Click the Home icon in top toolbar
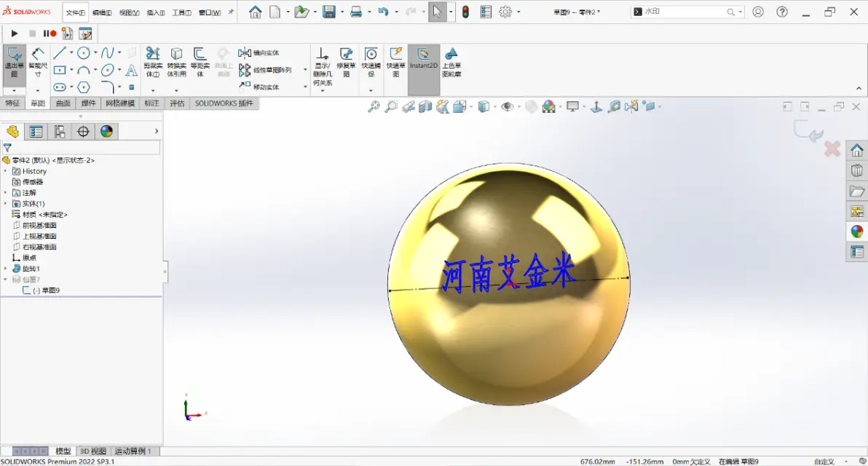The width and height of the screenshot is (868, 466). (255, 12)
